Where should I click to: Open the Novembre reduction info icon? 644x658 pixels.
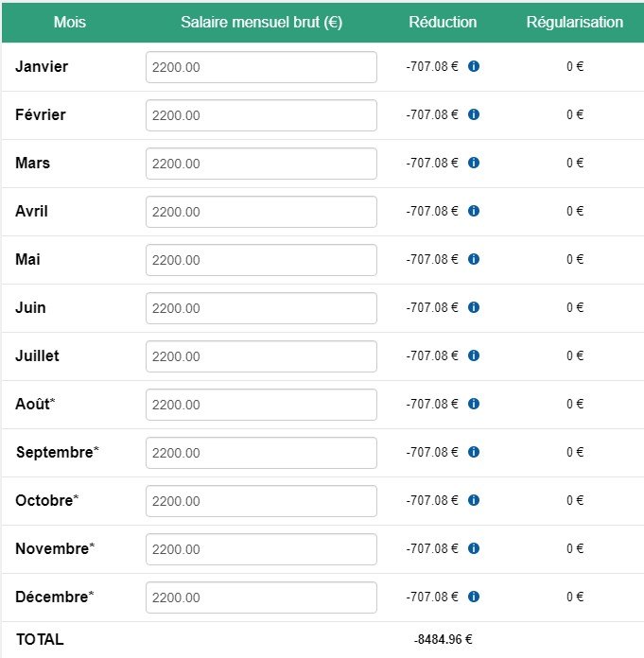pos(474,548)
